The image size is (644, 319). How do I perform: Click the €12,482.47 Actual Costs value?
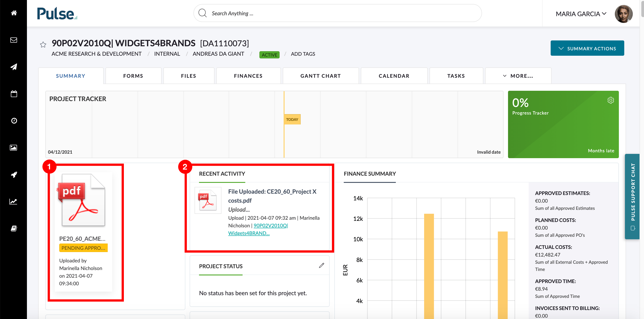[548, 255]
